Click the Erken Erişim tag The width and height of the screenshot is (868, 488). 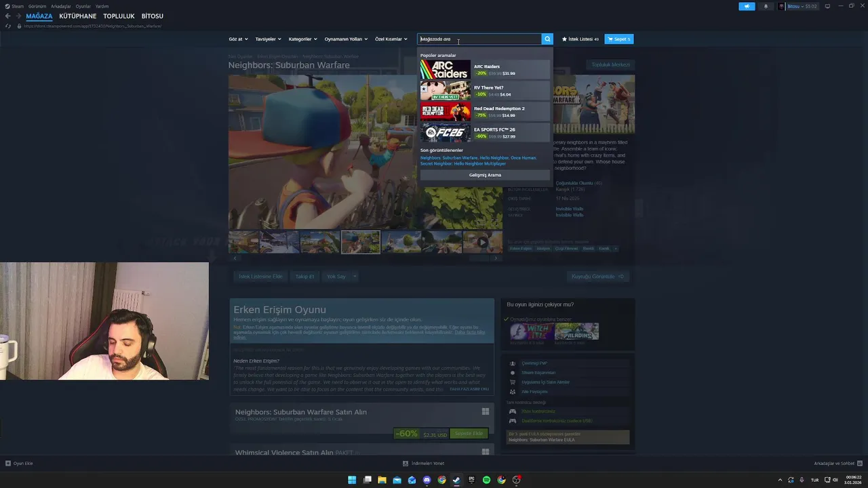coord(521,249)
